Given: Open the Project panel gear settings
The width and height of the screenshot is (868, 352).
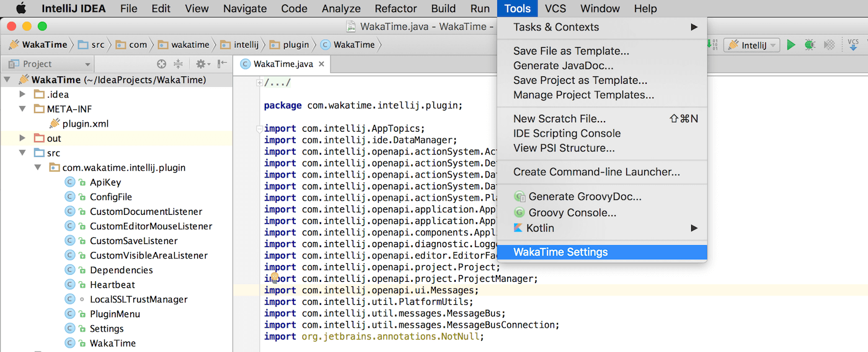Looking at the screenshot, I should 200,64.
